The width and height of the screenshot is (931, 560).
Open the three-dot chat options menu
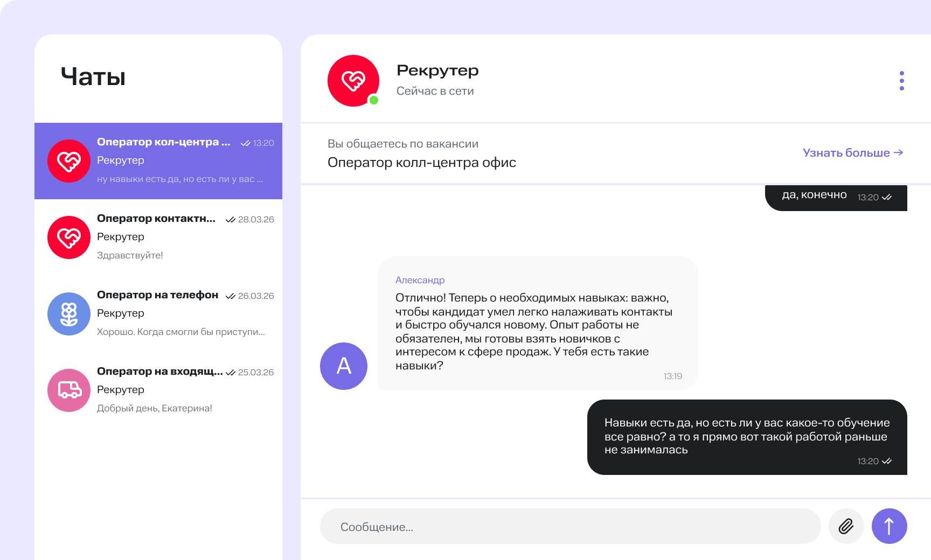[x=901, y=81]
